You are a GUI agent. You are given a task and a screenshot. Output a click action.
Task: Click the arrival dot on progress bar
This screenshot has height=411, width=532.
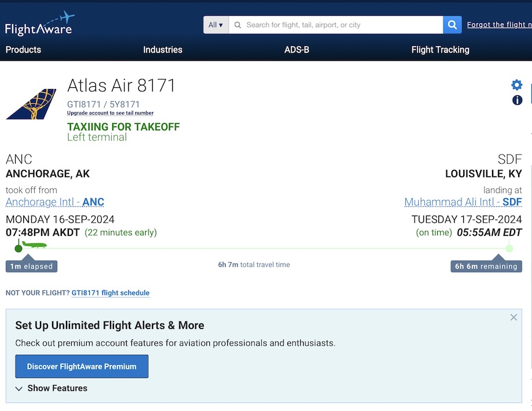coord(509,249)
